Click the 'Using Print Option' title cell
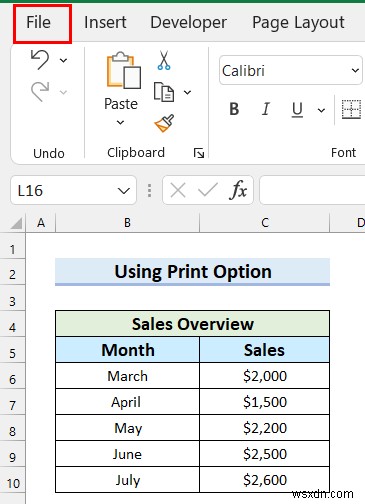This screenshot has height=504, width=365. 193,272
